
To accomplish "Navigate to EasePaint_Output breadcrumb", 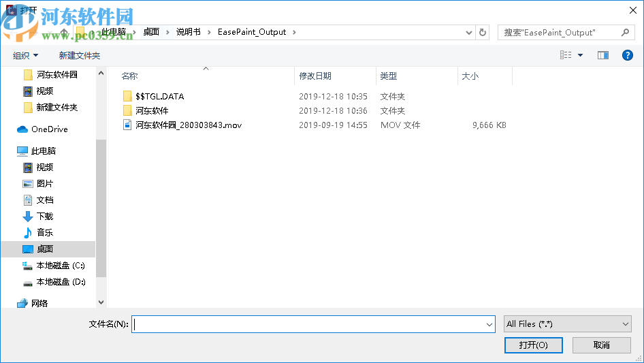I will (252, 32).
